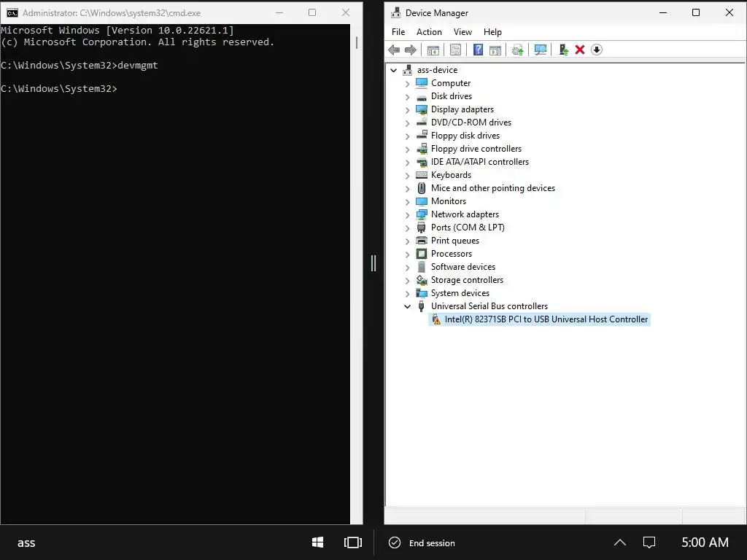This screenshot has width=747, height=560.
Task: Click the warning icon on Intel USB controller
Action: [436, 319]
